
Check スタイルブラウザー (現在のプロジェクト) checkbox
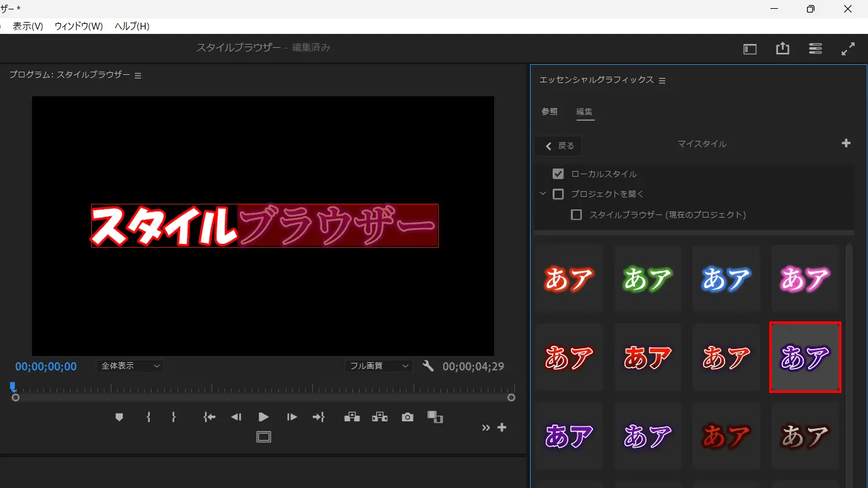pyautogui.click(x=576, y=214)
